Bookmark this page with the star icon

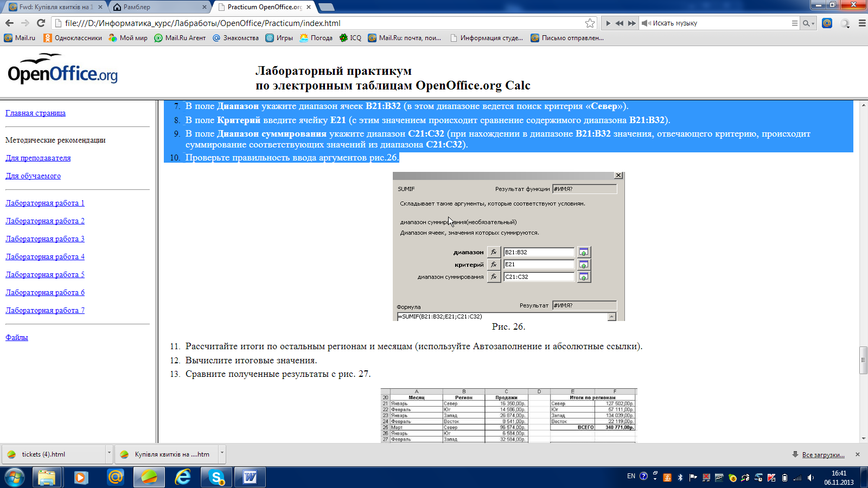(590, 23)
